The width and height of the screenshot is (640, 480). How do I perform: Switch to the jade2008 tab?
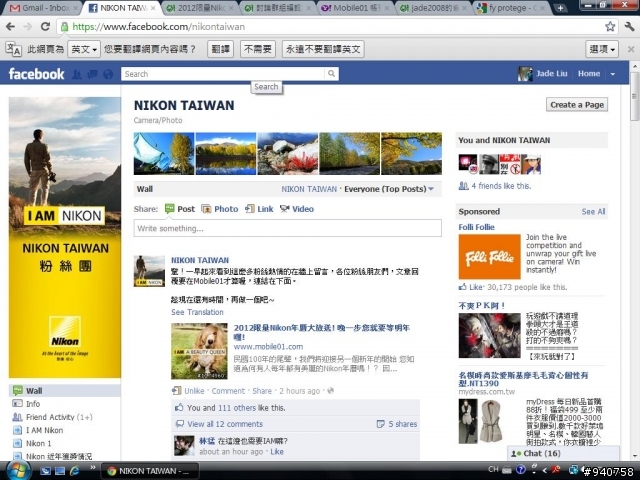[433, 8]
